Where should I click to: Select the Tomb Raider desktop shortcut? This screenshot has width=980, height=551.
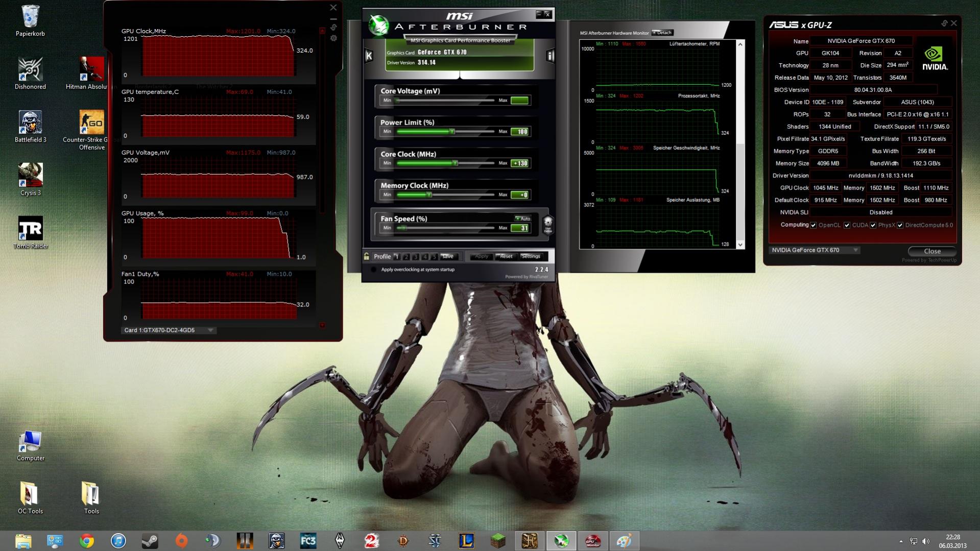(x=30, y=233)
